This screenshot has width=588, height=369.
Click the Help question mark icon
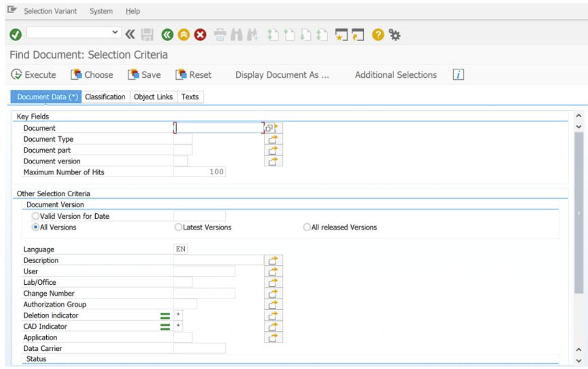[378, 34]
